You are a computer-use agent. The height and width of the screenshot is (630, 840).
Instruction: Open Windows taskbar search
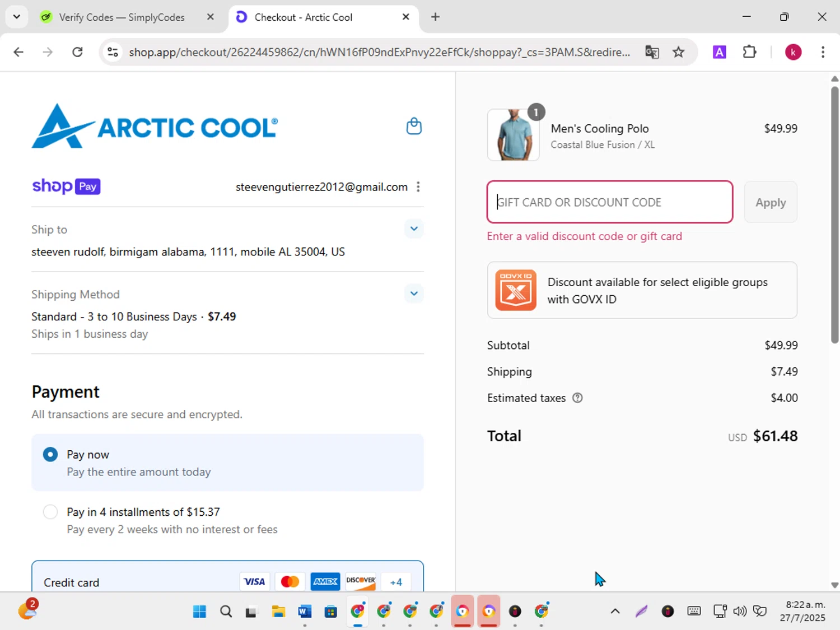226,611
